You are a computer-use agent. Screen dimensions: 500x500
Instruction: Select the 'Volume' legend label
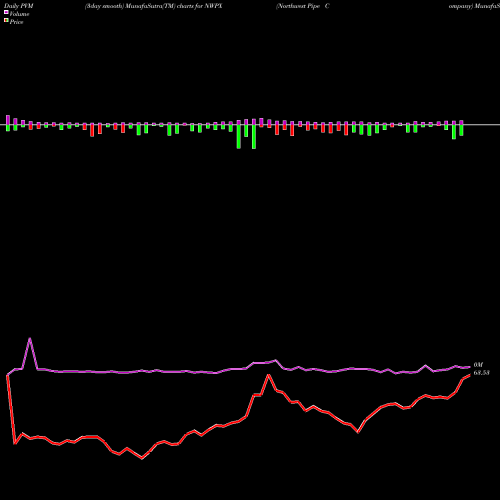click(x=19, y=14)
